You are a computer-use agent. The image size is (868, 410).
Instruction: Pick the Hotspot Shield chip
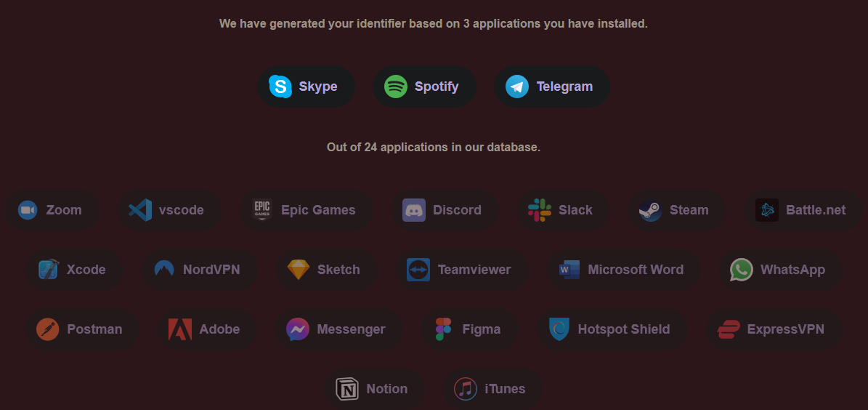click(610, 329)
